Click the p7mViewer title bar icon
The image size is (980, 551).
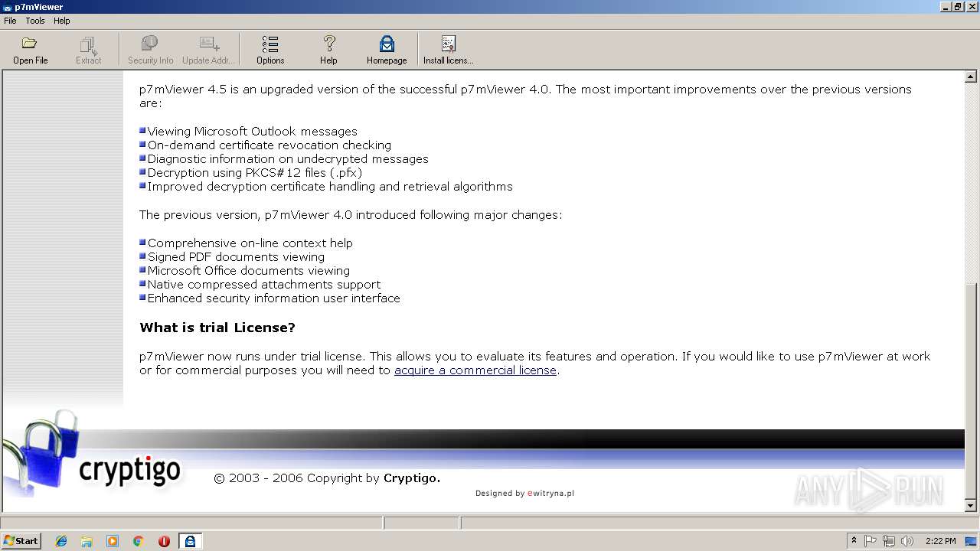click(x=7, y=7)
